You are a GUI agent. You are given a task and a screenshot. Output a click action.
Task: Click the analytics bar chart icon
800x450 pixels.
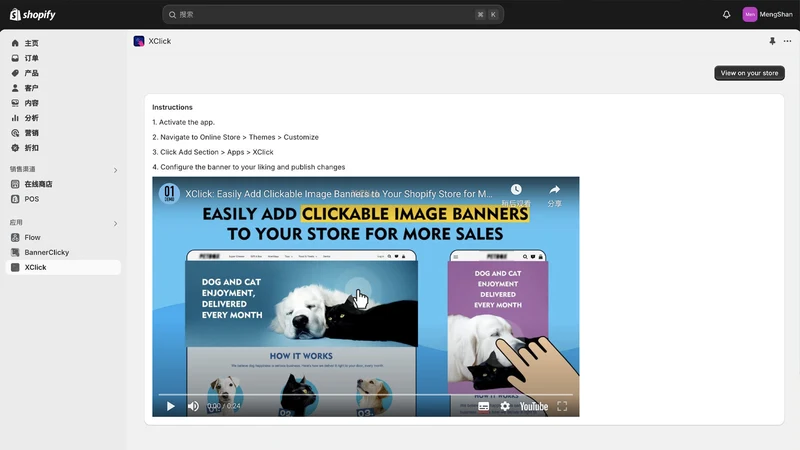[x=15, y=118]
